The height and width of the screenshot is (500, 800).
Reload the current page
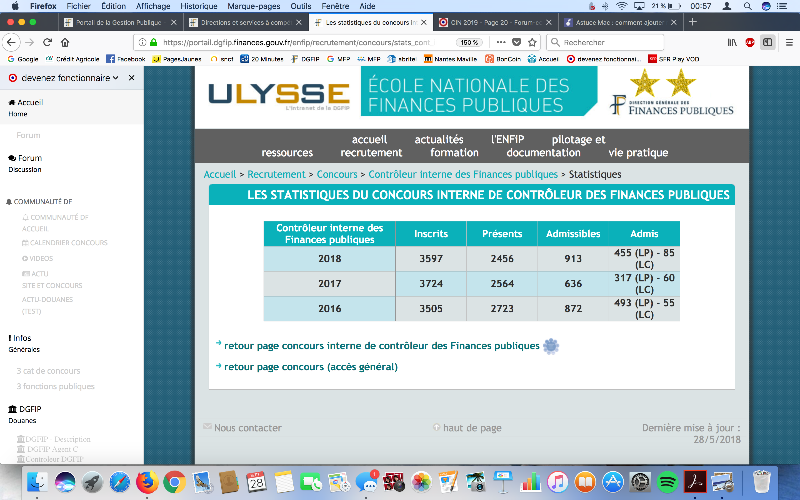tap(48, 42)
